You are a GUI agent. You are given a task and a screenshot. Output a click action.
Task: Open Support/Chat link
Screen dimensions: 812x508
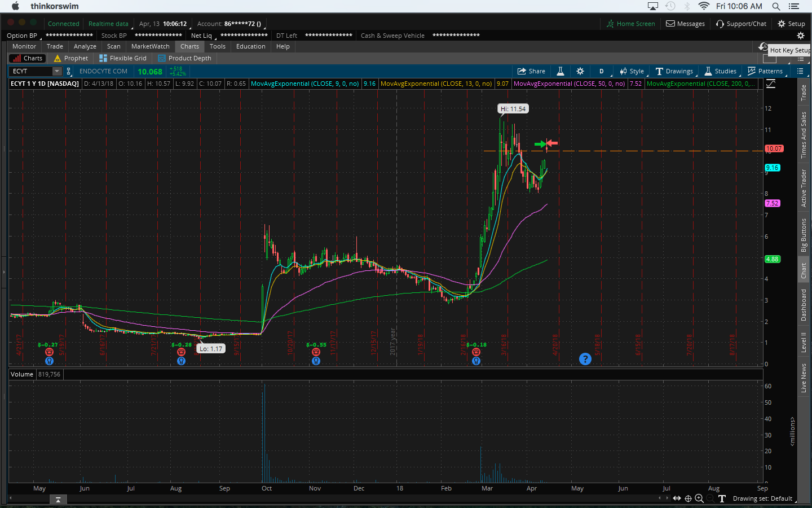tap(741, 24)
